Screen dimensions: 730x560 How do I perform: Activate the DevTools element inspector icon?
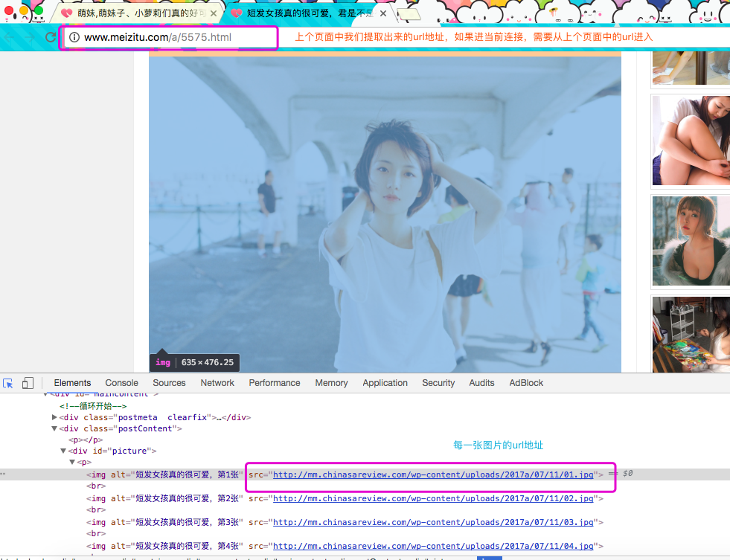tap(8, 383)
